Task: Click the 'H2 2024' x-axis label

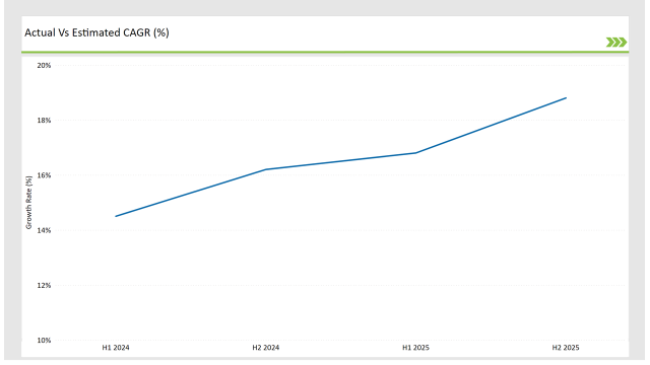Action: (266, 348)
